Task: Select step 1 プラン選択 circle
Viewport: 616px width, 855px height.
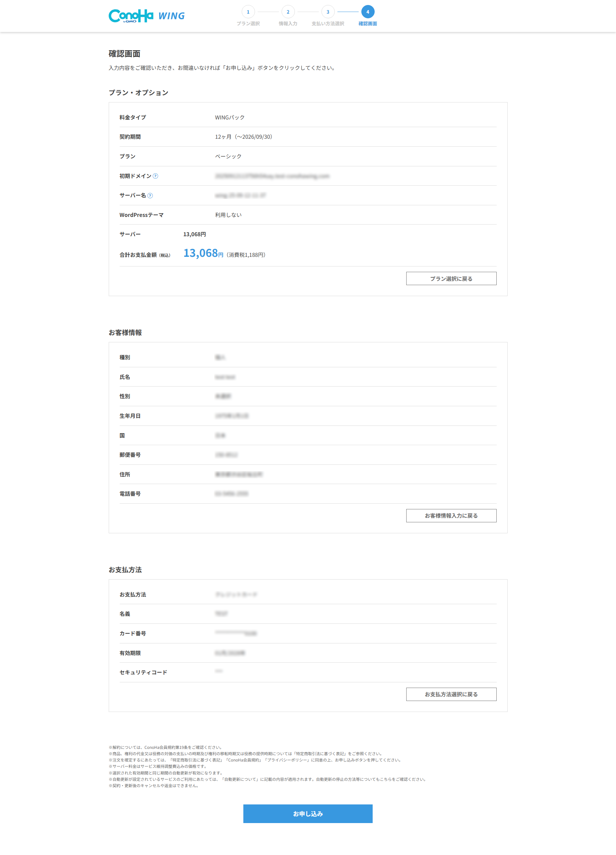Action: point(248,12)
